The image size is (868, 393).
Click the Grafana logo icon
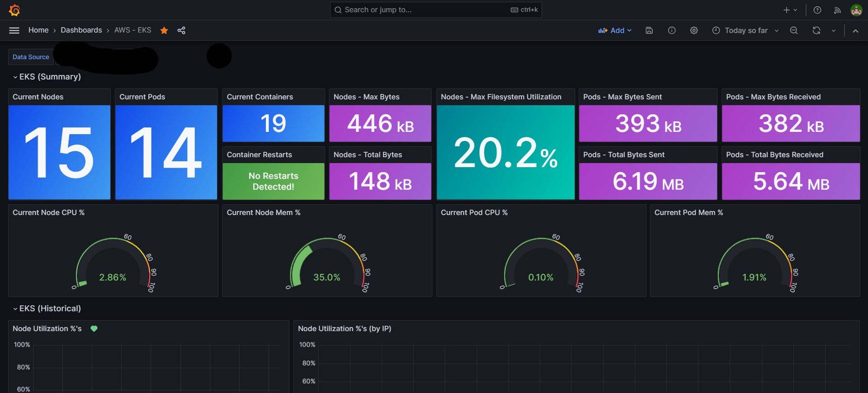[x=14, y=10]
